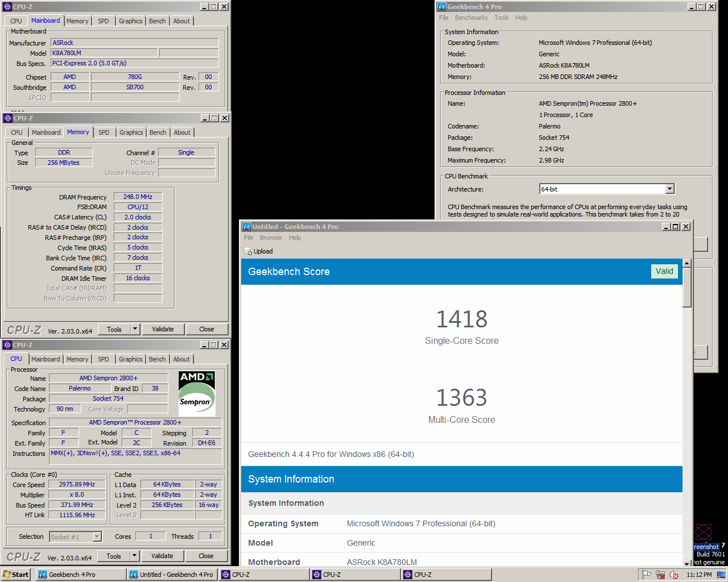Open Geekbench 4 Pro taskbar item
728x582 pixels.
81,575
